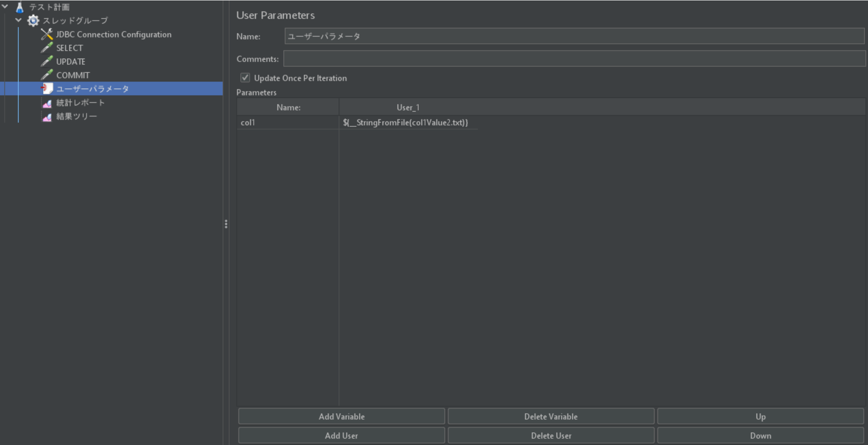The height and width of the screenshot is (445, 868).
Task: Click the Down button
Action: [761, 435]
